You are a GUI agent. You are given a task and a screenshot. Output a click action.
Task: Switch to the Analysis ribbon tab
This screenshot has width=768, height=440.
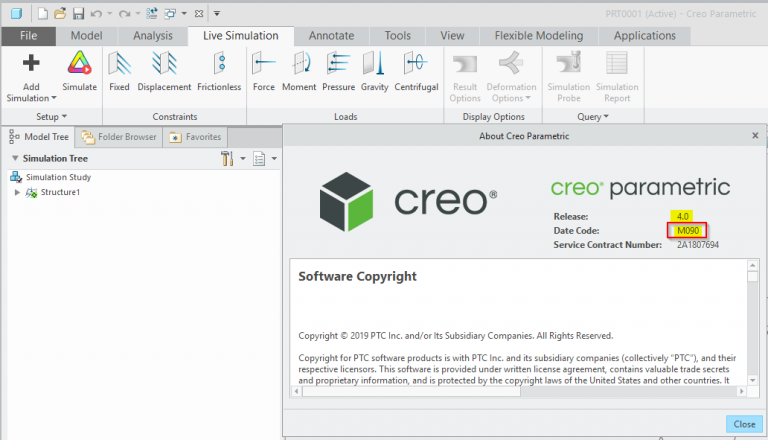[153, 36]
